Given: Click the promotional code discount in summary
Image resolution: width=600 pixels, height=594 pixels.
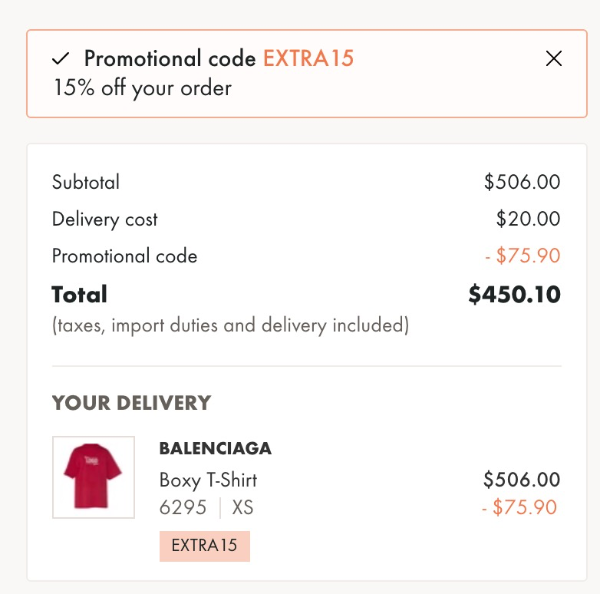Looking at the screenshot, I should (x=523, y=256).
